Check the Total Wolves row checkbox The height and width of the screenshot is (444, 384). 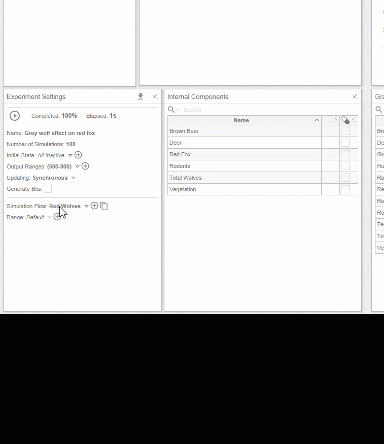click(345, 178)
